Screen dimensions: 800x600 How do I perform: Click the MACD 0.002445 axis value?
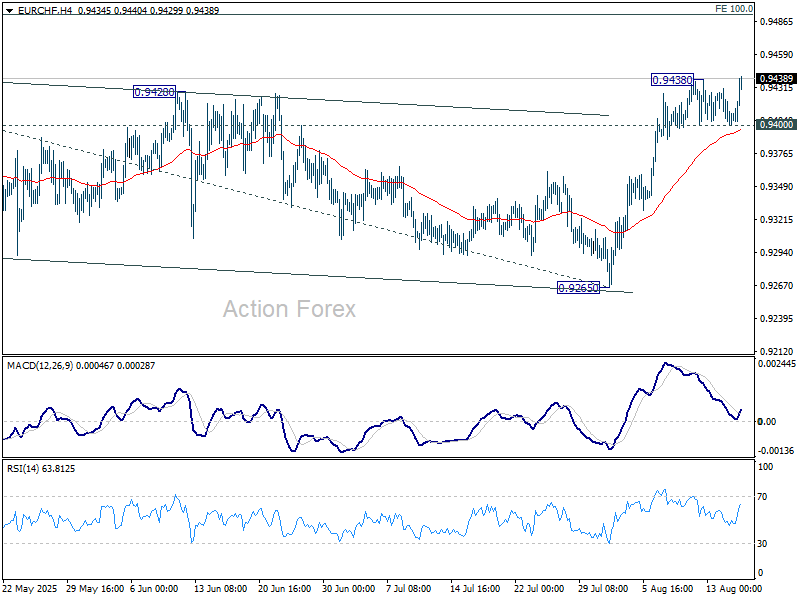point(777,365)
